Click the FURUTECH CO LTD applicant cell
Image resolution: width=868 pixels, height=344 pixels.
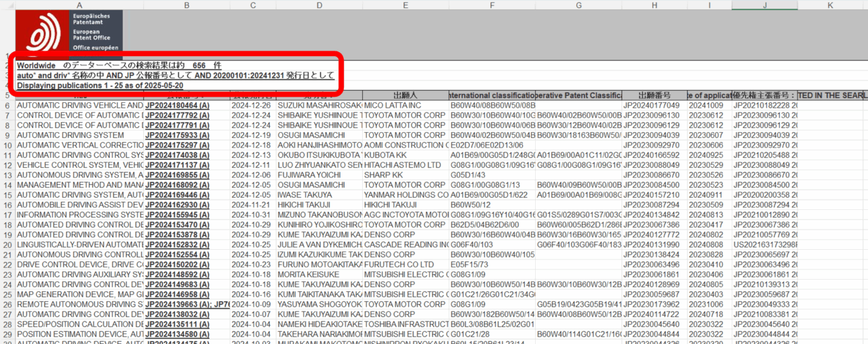tap(406, 264)
